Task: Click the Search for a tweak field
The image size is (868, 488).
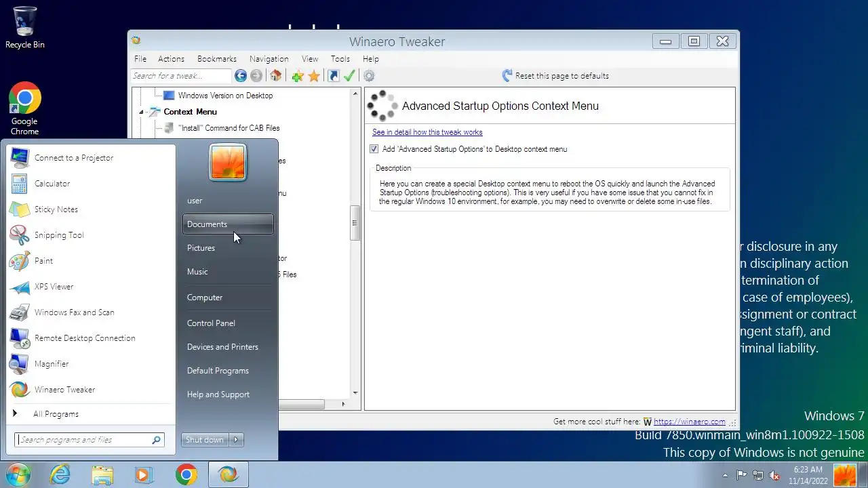Action: [x=181, y=76]
